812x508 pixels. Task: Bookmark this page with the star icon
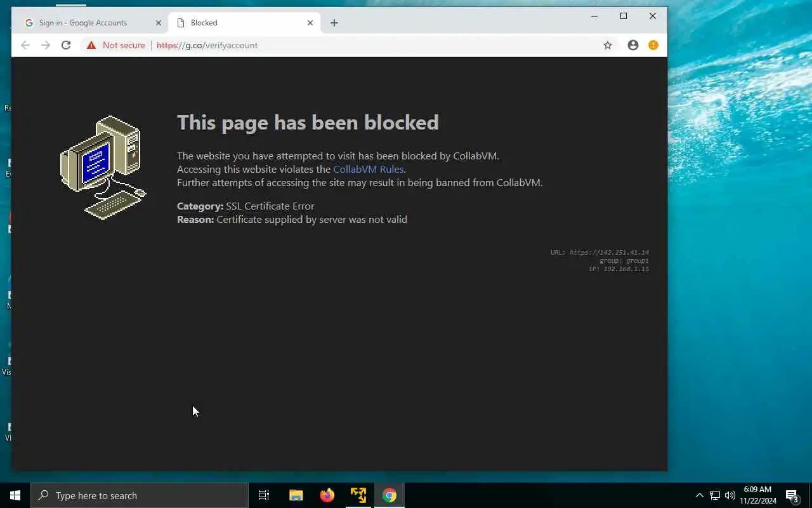point(608,45)
